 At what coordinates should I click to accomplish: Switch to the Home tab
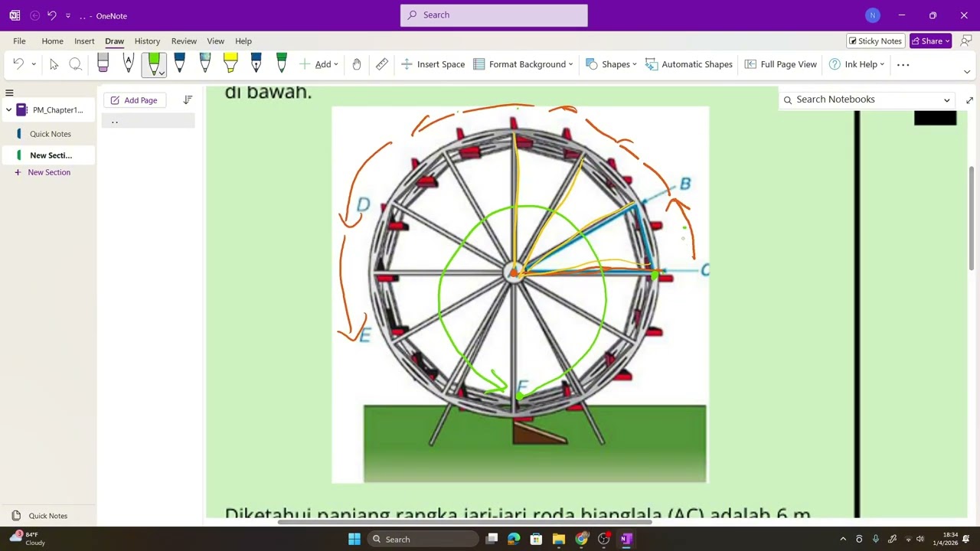[52, 41]
